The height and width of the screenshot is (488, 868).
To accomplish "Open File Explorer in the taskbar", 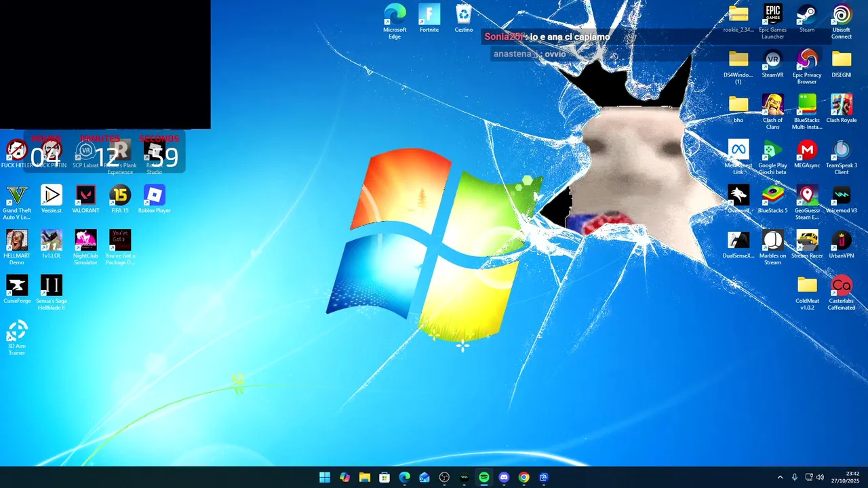I will point(365,477).
